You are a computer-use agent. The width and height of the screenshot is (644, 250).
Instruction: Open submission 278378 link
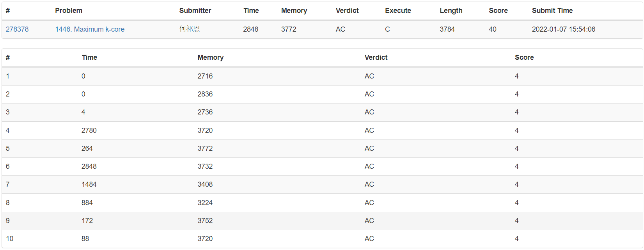17,29
